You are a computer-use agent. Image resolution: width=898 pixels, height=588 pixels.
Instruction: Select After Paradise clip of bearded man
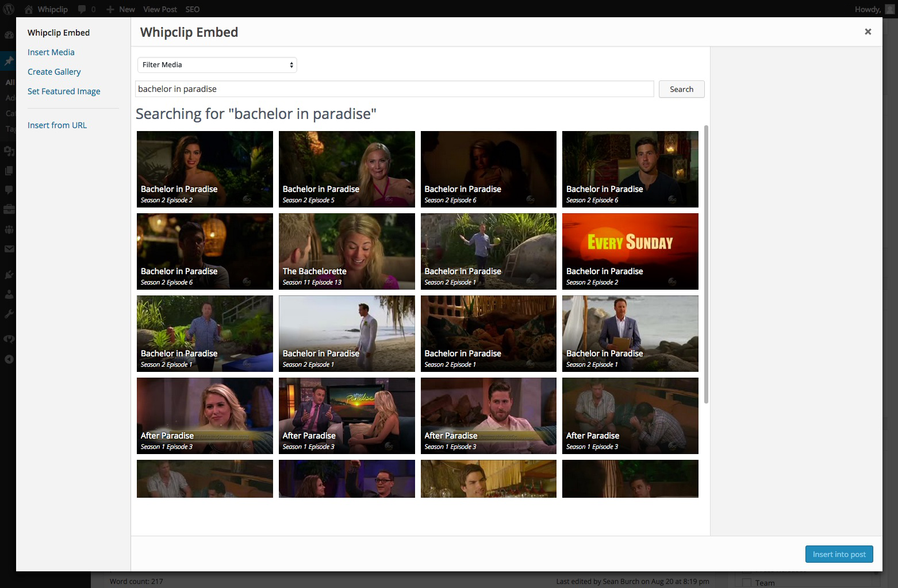coord(489,416)
